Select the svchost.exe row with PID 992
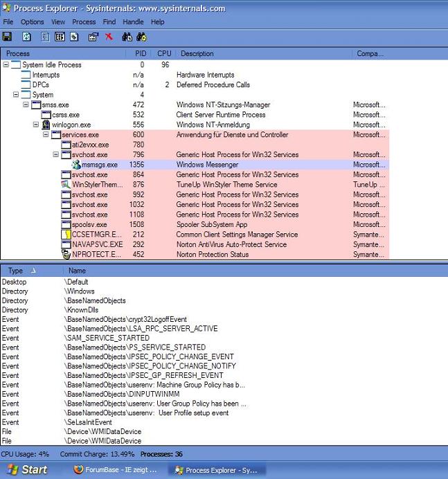This screenshot has height=479, width=448. click(x=195, y=195)
